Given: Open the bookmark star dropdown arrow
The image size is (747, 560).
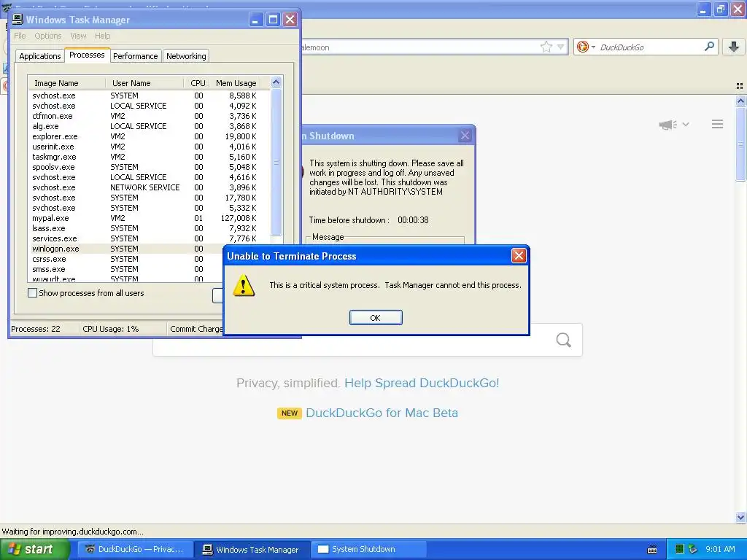Looking at the screenshot, I should pos(561,47).
